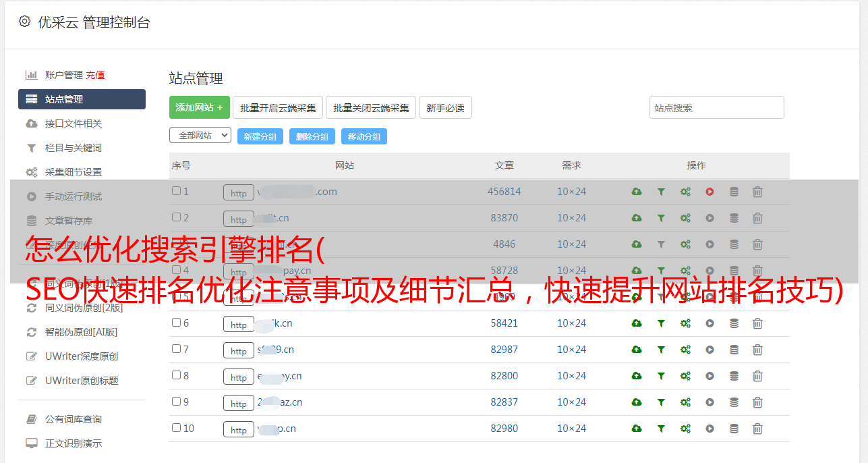Click the trash icon in row 1
The height and width of the screenshot is (463, 868).
(757, 192)
